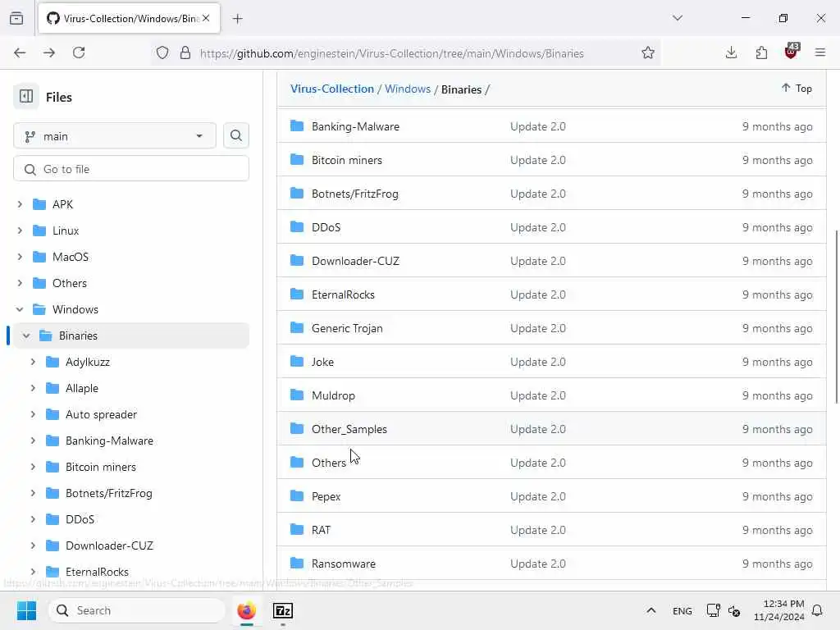Select Botnets/FritzFrog in sidebar tree
Image resolution: width=840 pixels, height=630 pixels.
coord(109,493)
